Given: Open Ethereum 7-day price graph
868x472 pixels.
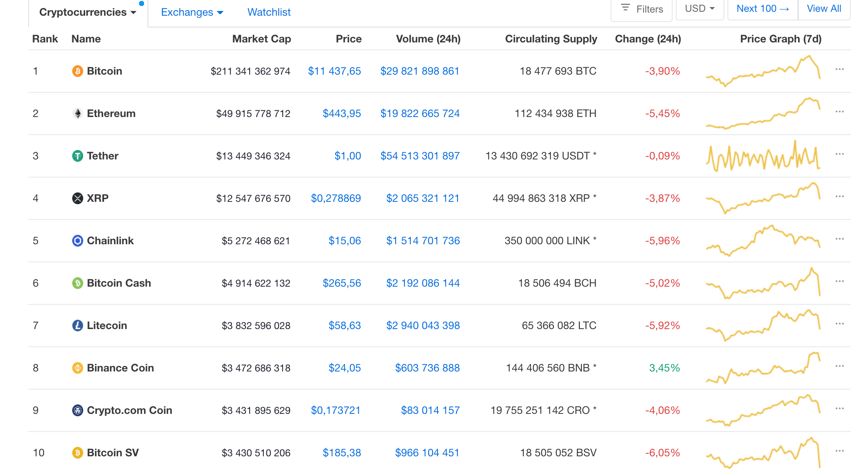Looking at the screenshot, I should 762,113.
